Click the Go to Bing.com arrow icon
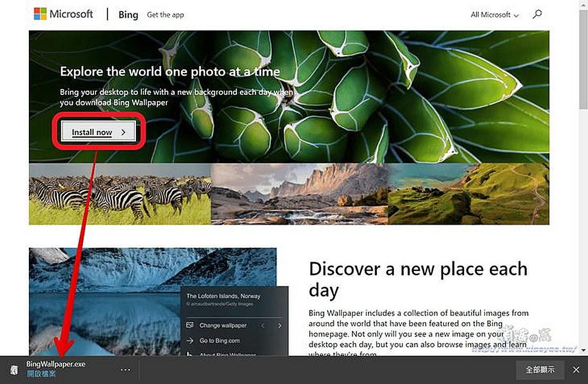 (x=190, y=340)
